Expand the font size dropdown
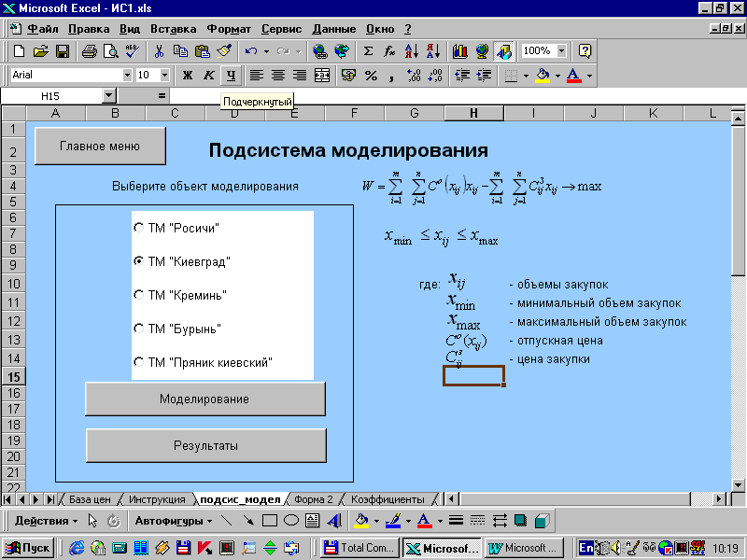Image resolution: width=747 pixels, height=560 pixels. click(x=164, y=76)
